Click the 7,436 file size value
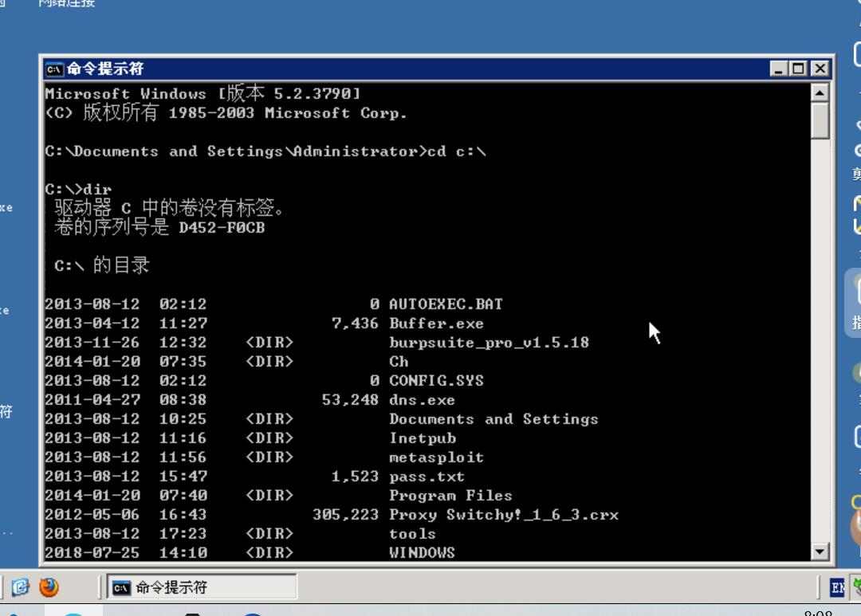The height and width of the screenshot is (616, 861). 355,324
